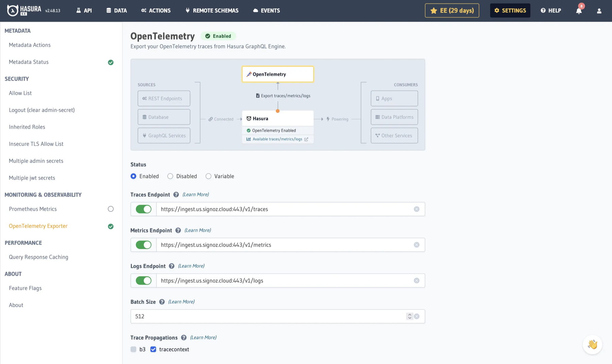Open the API tab
The height and width of the screenshot is (364, 612).
[x=84, y=11]
